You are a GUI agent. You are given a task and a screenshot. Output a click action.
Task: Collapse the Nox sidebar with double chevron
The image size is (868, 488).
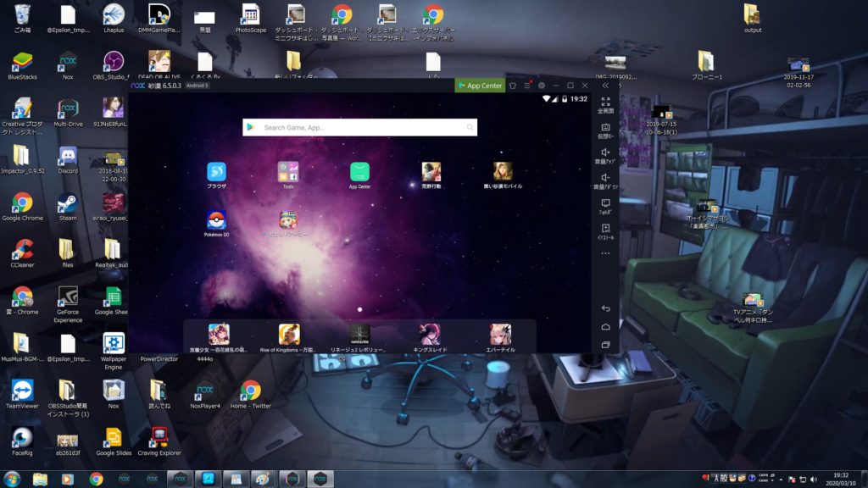click(605, 86)
